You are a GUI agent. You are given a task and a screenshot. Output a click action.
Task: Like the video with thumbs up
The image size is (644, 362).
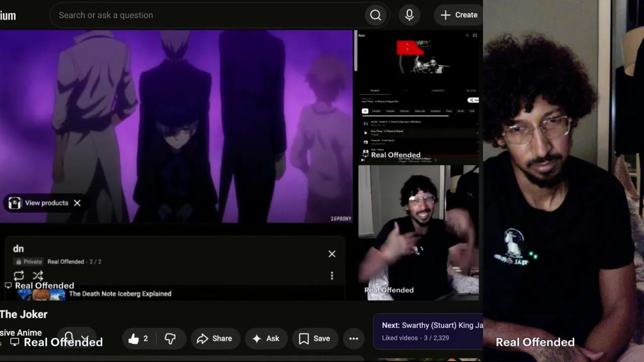pyautogui.click(x=138, y=339)
